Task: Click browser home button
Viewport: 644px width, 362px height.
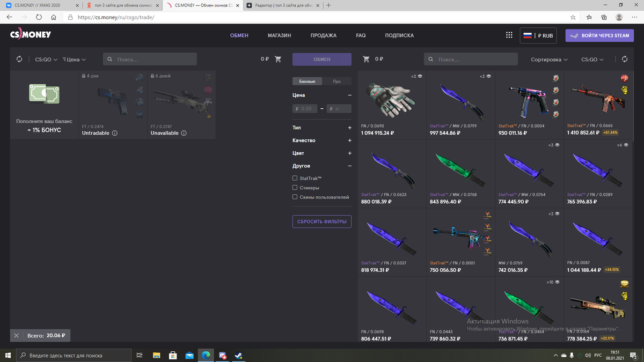Action: click(54, 17)
